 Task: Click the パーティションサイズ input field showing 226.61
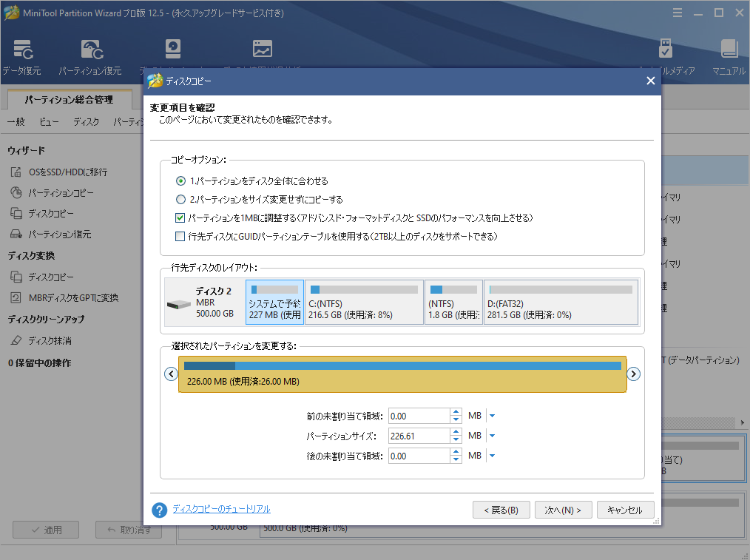pos(419,436)
